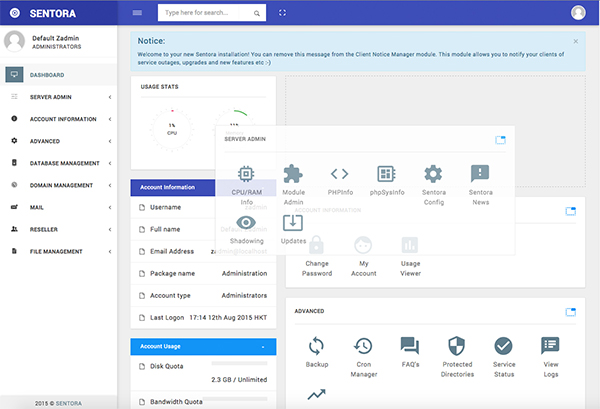Expand the Advanced sidebar chevron

[x=110, y=141]
